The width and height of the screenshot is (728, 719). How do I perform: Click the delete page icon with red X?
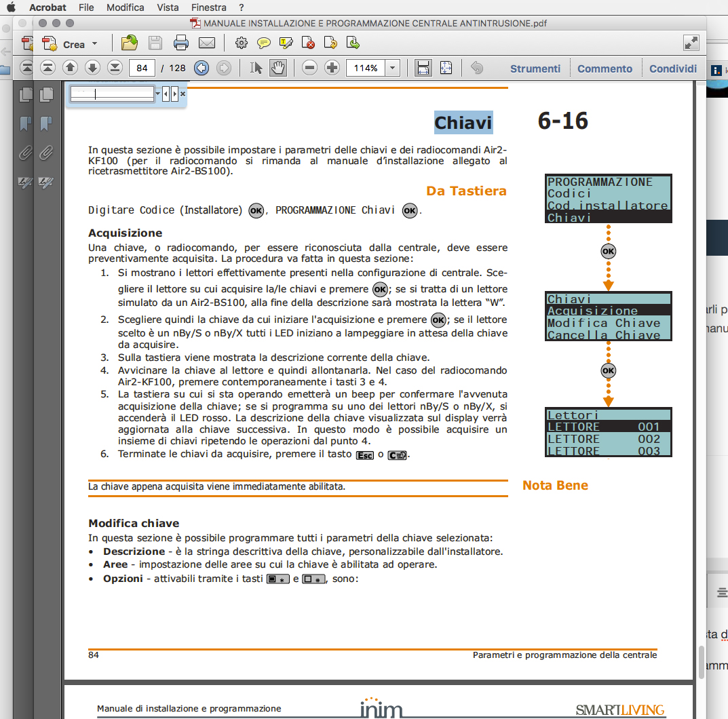coord(308,43)
